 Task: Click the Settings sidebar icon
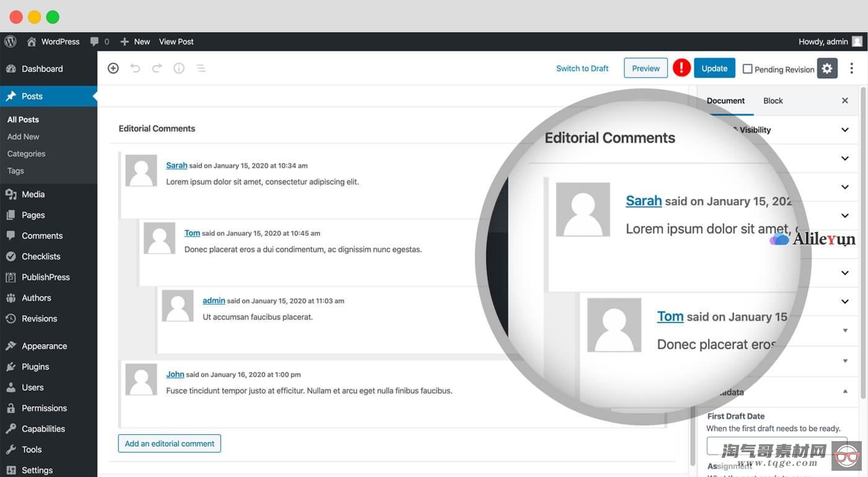11,470
